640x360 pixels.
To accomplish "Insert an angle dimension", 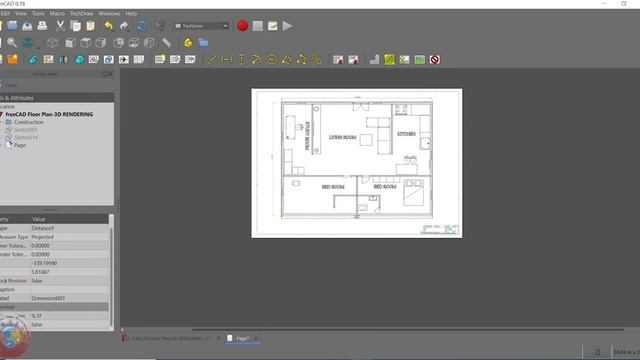I will coord(287,60).
